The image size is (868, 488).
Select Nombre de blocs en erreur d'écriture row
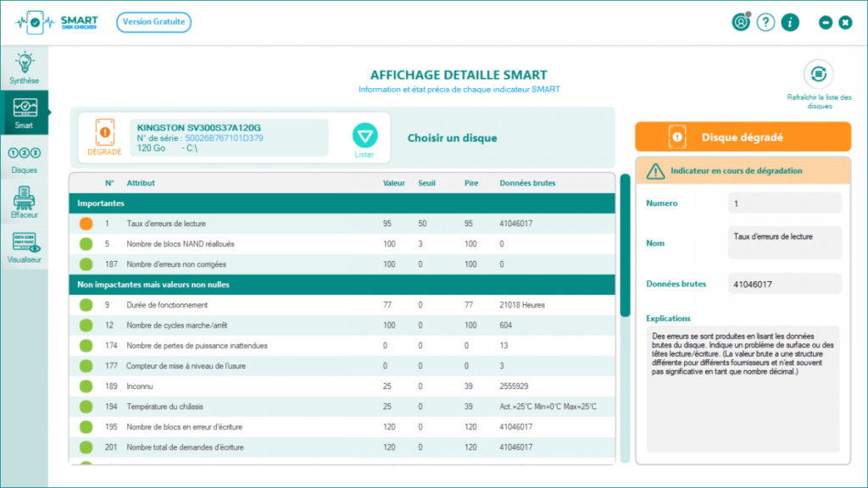pyautogui.click(x=342, y=427)
